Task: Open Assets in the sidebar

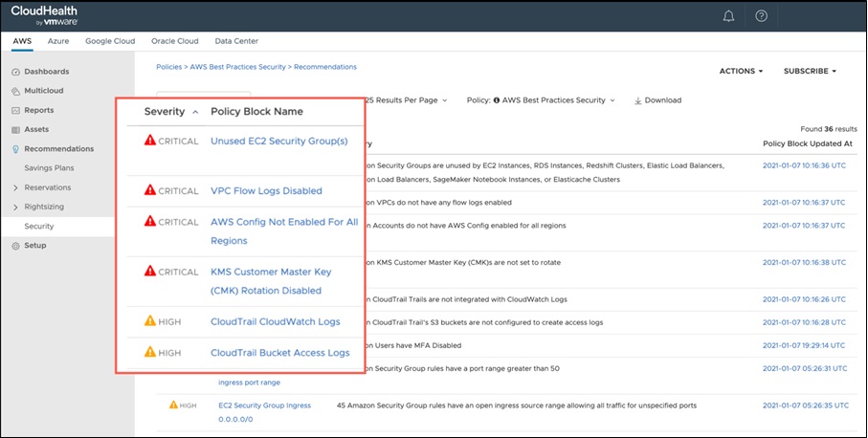Action: [36, 129]
